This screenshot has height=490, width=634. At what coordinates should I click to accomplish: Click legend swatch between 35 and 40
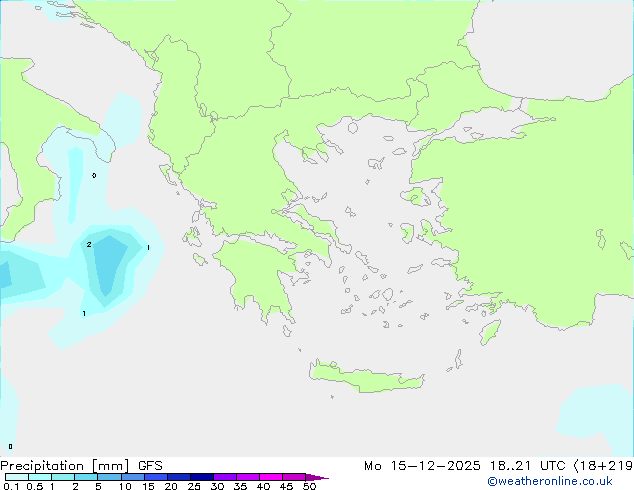click(x=248, y=477)
